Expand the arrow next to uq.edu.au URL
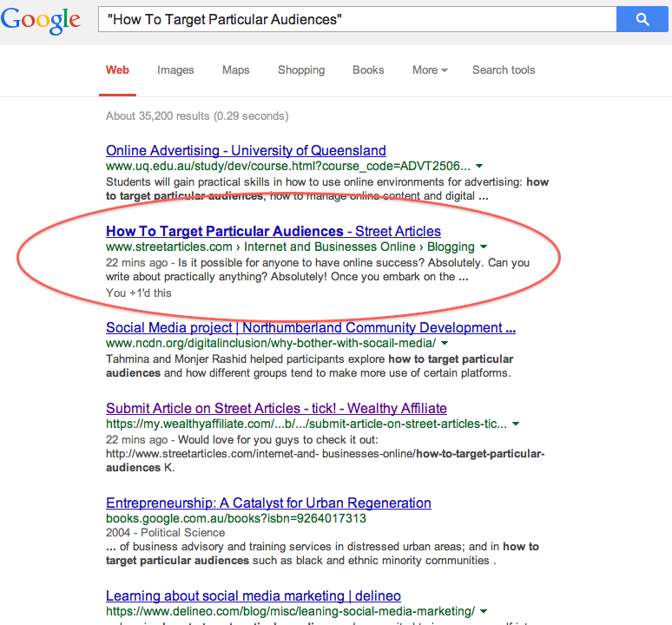The image size is (672, 625). (x=479, y=166)
